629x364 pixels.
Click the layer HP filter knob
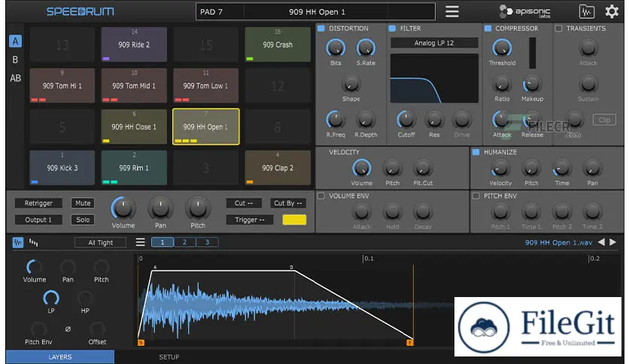point(84,299)
